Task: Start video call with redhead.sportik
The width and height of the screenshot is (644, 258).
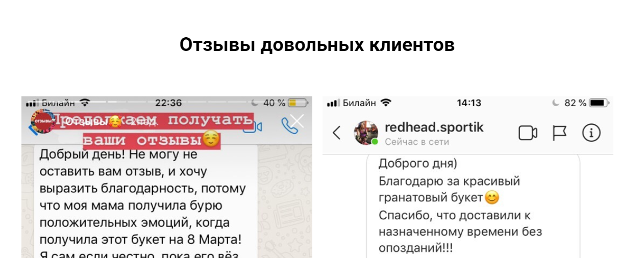Action: pyautogui.click(x=528, y=133)
